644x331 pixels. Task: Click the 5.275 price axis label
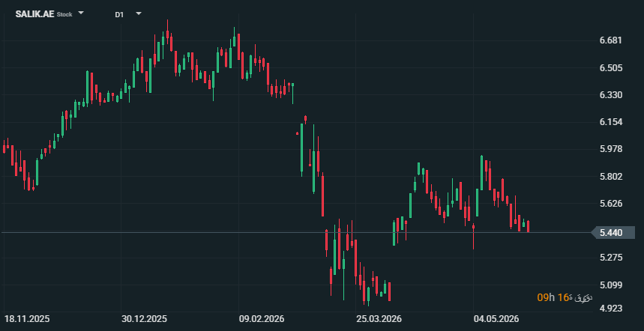(611, 258)
